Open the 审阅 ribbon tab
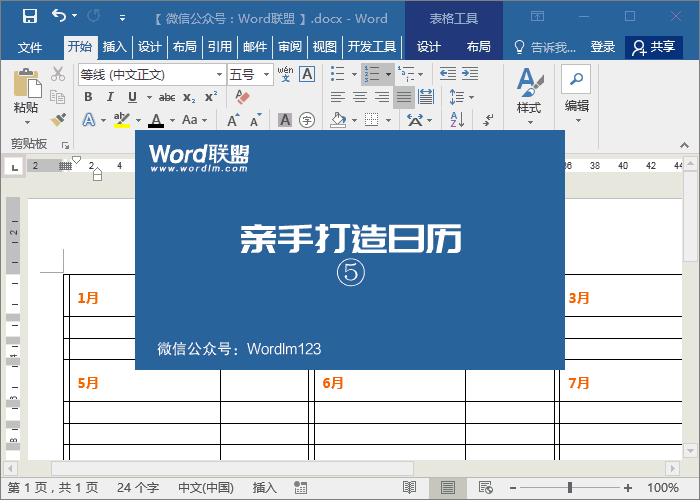Image resolution: width=700 pixels, height=500 pixels. [290, 46]
